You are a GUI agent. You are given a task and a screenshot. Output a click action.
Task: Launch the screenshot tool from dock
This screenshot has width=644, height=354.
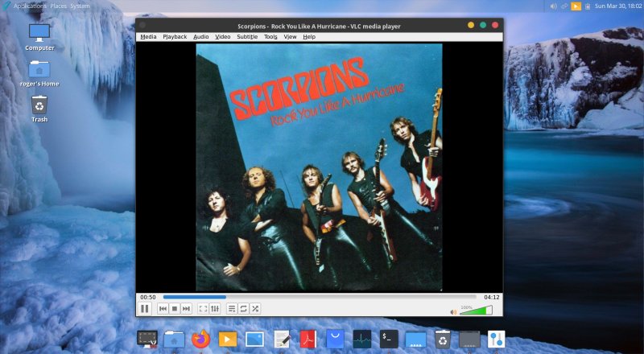point(147,340)
